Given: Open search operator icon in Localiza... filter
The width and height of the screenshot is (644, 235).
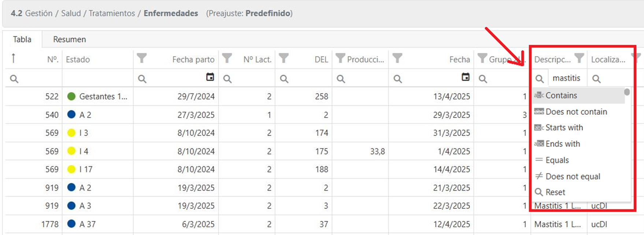Looking at the screenshot, I should [596, 78].
